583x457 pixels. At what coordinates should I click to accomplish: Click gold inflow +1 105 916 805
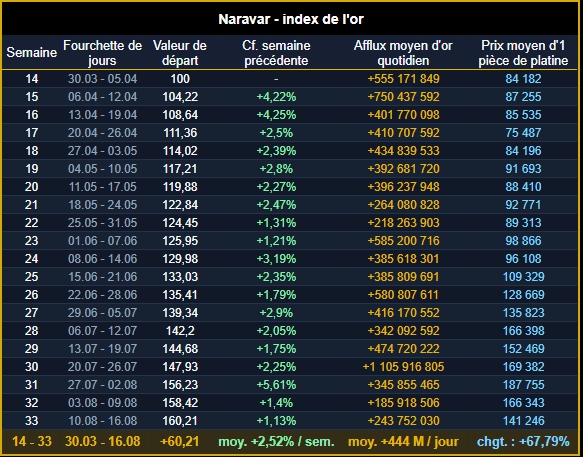click(403, 367)
